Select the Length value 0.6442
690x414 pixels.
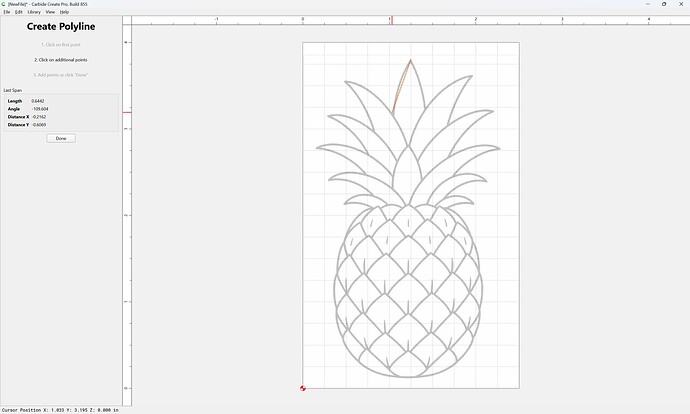click(38, 101)
